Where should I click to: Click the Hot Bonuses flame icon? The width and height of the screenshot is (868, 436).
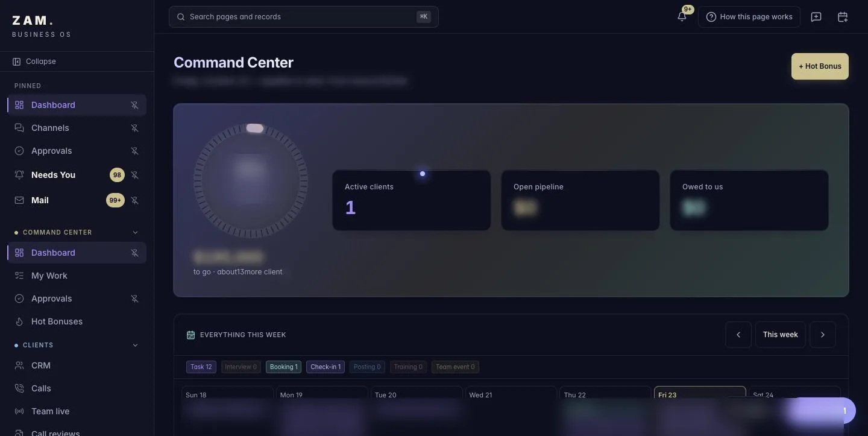pos(19,321)
